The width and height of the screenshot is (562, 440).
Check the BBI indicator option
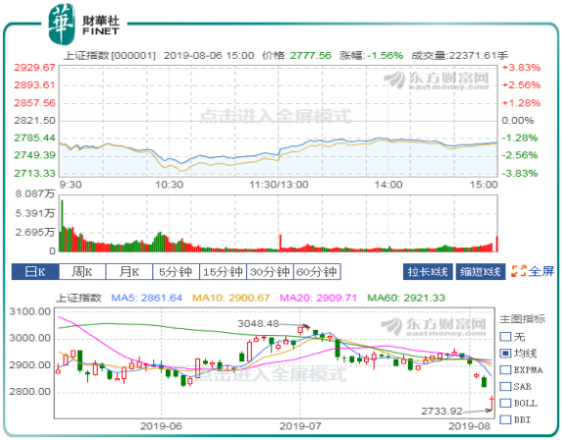coord(505,420)
